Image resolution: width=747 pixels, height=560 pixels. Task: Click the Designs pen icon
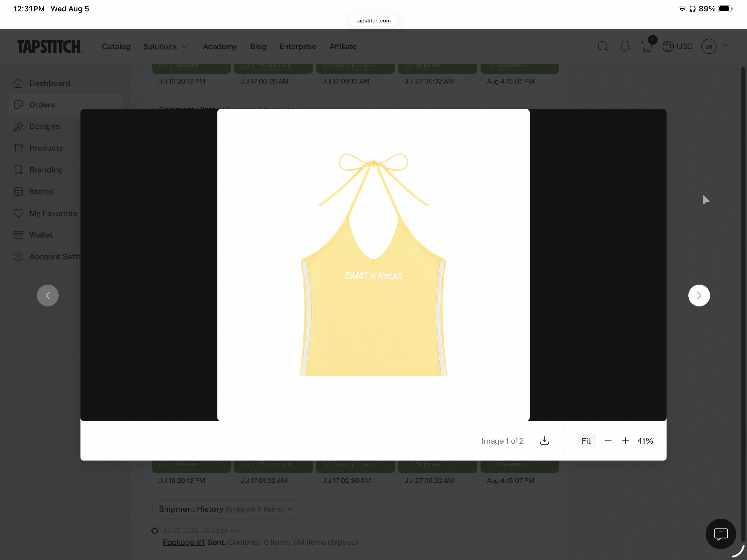[19, 127]
